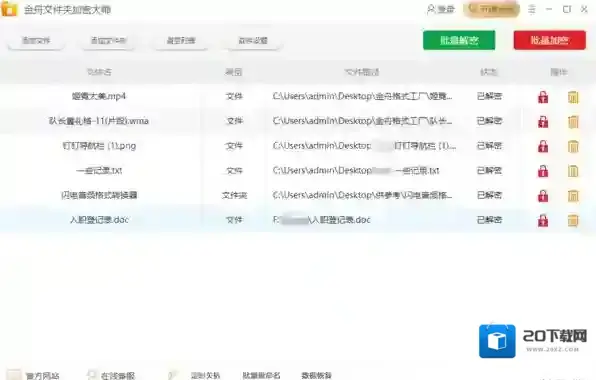596x380 pixels.
Task: Encrypt 钉钉导航栏 (1).png via its lock icon
Action: [x=543, y=146]
